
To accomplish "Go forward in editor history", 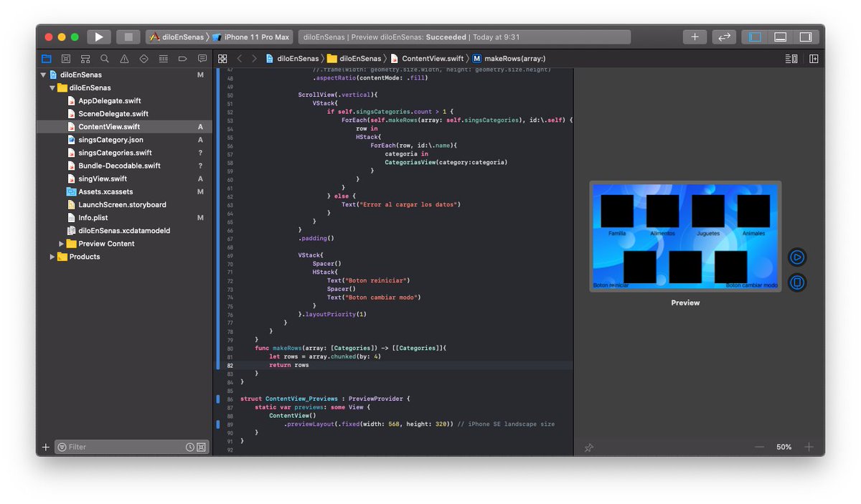I will click(254, 59).
